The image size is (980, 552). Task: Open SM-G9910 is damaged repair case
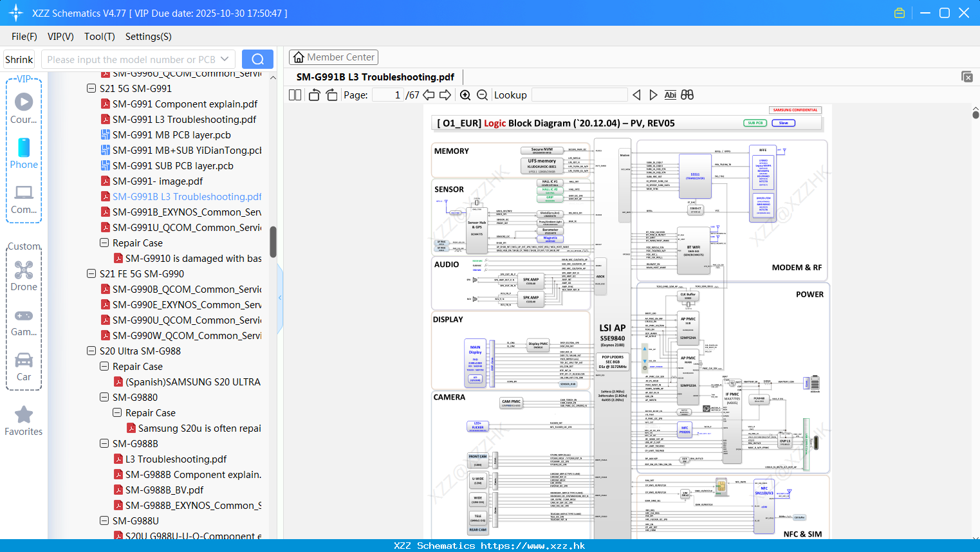coord(187,259)
